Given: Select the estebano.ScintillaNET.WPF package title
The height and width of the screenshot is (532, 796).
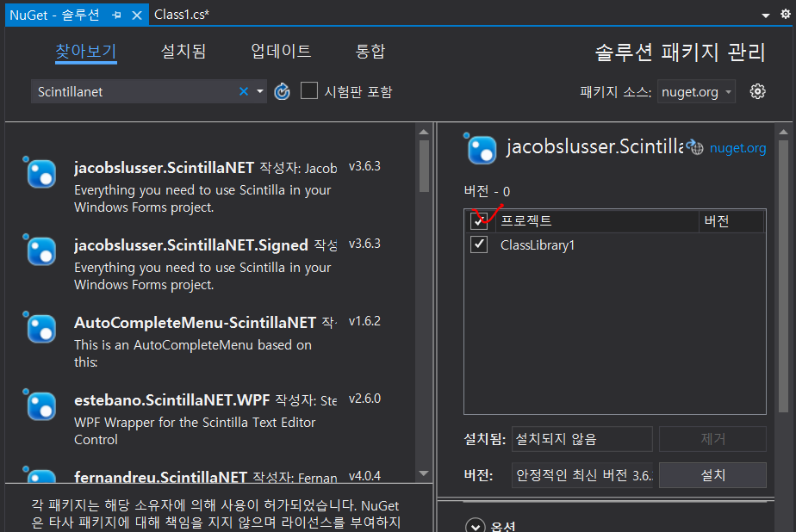Looking at the screenshot, I should 172,400.
